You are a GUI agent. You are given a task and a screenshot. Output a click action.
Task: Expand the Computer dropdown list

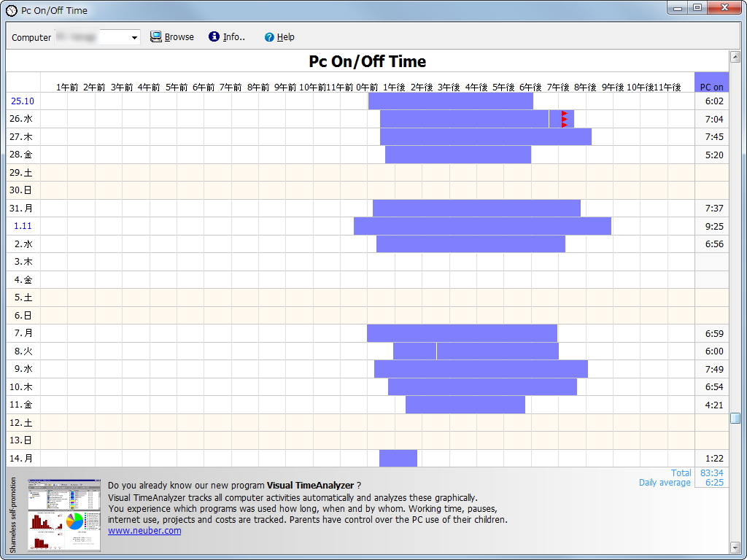(x=134, y=38)
